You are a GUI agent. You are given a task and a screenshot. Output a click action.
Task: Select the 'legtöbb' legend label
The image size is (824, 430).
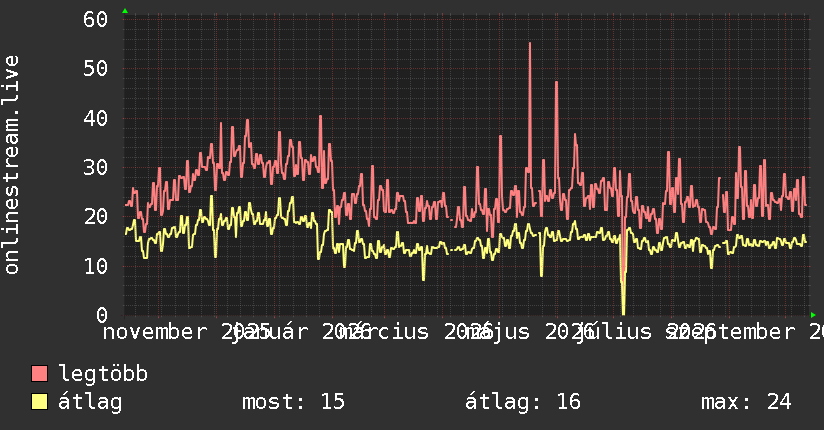click(103, 374)
